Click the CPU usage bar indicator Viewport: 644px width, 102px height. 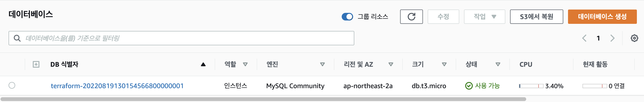pos(531,86)
